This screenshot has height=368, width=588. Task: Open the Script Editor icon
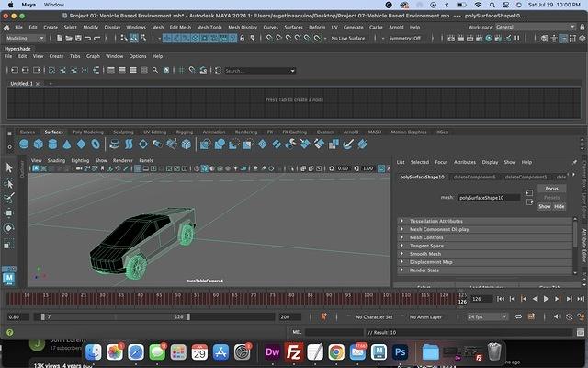coord(581,332)
